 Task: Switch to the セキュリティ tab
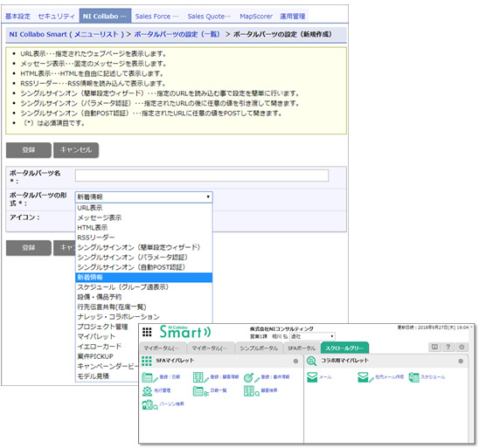coord(56,17)
